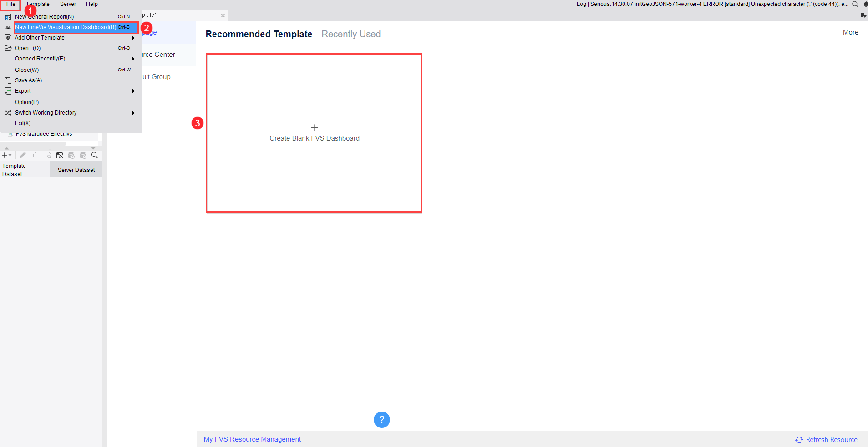Close the template1 tab

tap(223, 15)
